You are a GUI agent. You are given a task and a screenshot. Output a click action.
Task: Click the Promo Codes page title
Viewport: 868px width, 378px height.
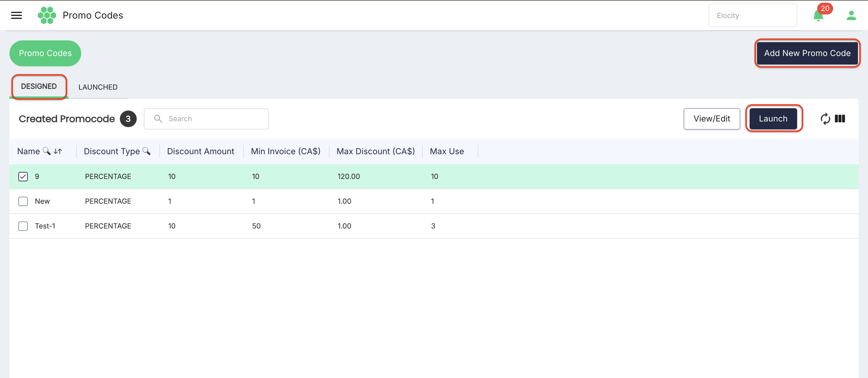[93, 16]
